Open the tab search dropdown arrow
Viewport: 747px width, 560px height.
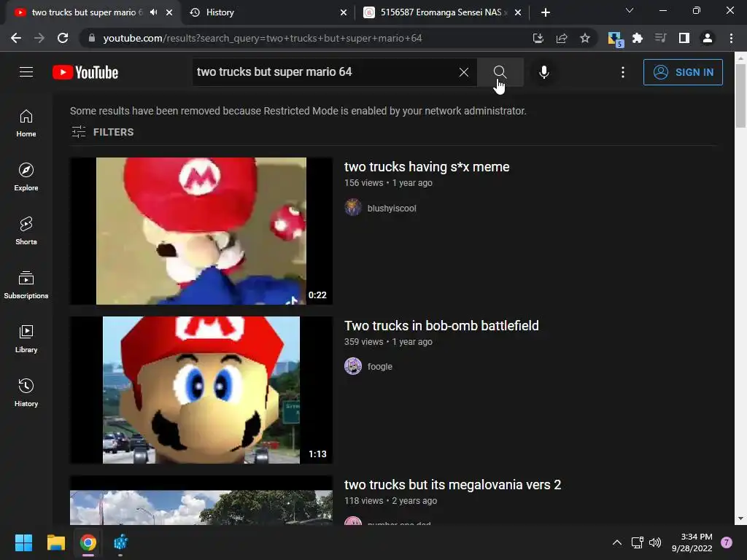[630, 10]
